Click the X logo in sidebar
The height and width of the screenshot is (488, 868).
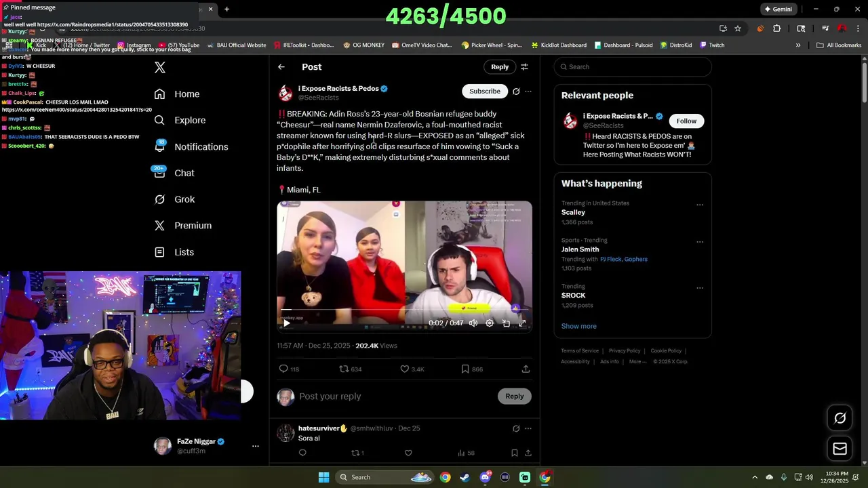(160, 67)
